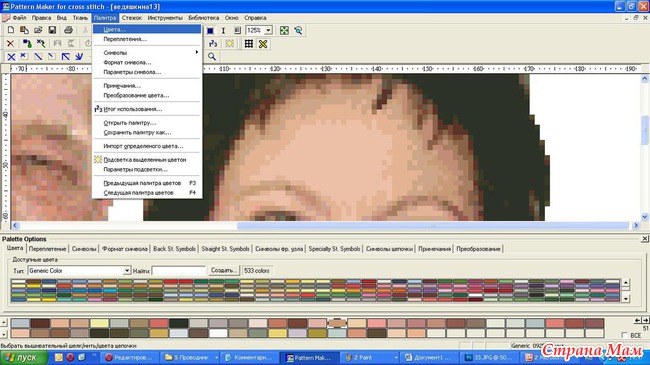Click the yellow cross stitch view icon
The image size is (650, 365).
[263, 44]
